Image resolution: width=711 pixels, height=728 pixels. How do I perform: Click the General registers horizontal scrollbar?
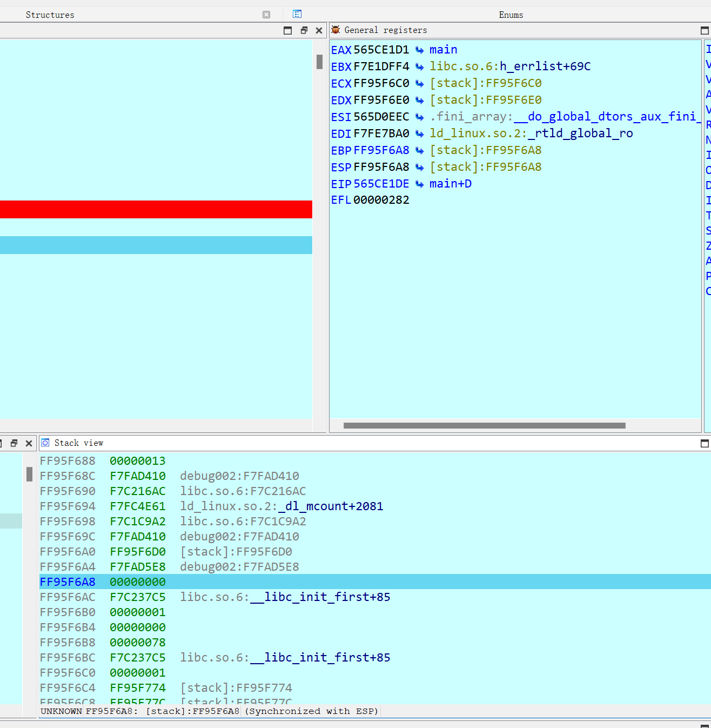click(x=485, y=425)
